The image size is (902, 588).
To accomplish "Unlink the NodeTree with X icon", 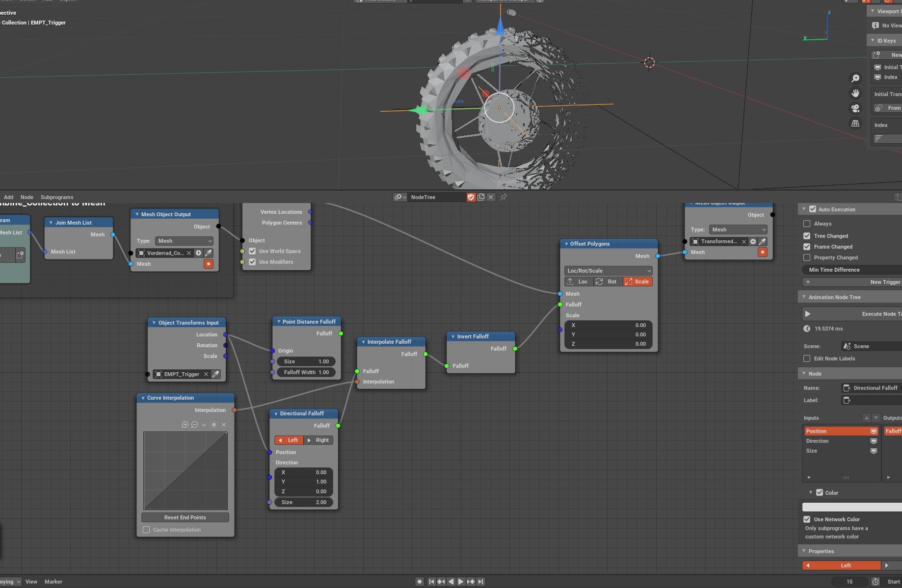I will click(x=491, y=197).
